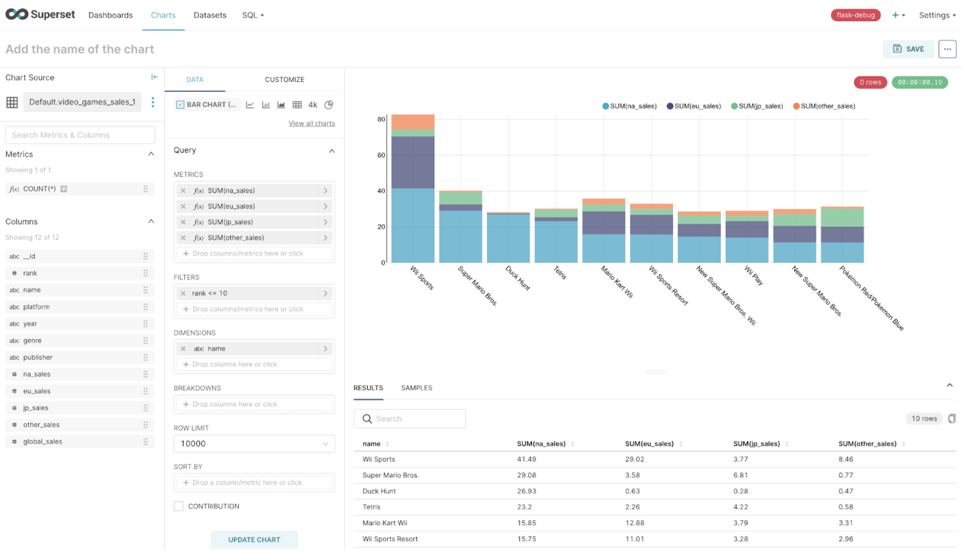965x560 pixels.
Task: Click the chart name title field
Action: coord(80,49)
